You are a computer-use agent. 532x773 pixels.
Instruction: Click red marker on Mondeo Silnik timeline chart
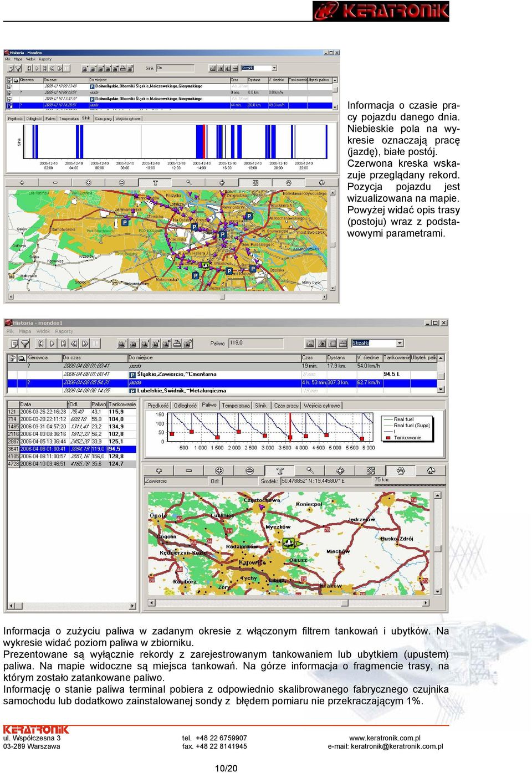[x=204, y=142]
